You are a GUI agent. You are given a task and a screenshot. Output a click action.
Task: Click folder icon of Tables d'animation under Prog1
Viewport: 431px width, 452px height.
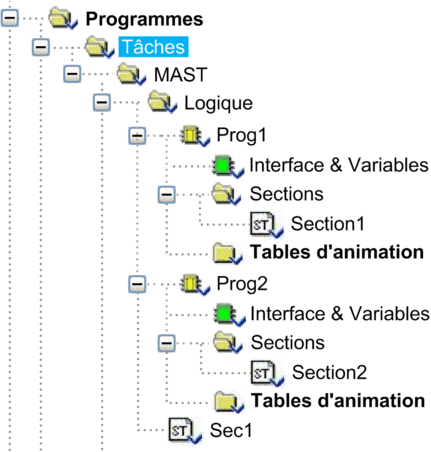pos(228,253)
